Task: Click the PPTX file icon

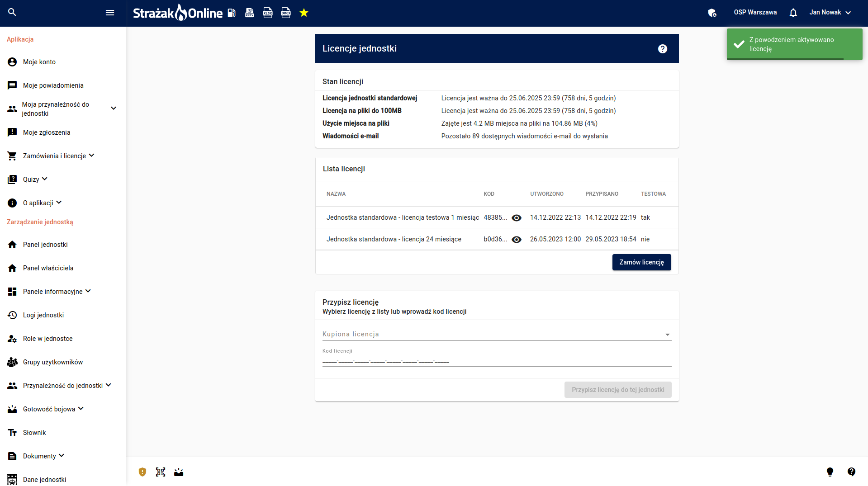Action: (x=250, y=13)
